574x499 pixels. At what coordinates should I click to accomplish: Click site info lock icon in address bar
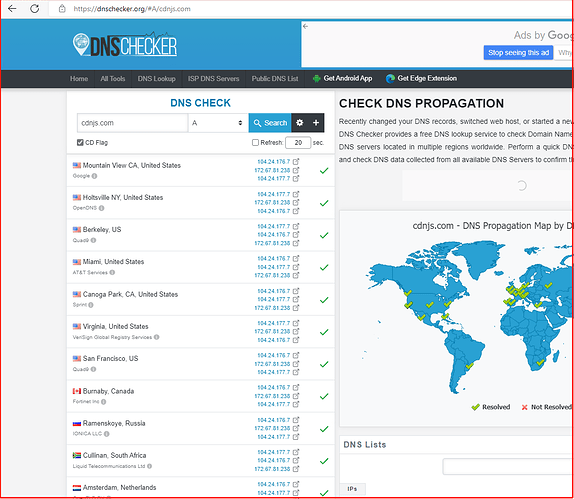tap(62, 8)
